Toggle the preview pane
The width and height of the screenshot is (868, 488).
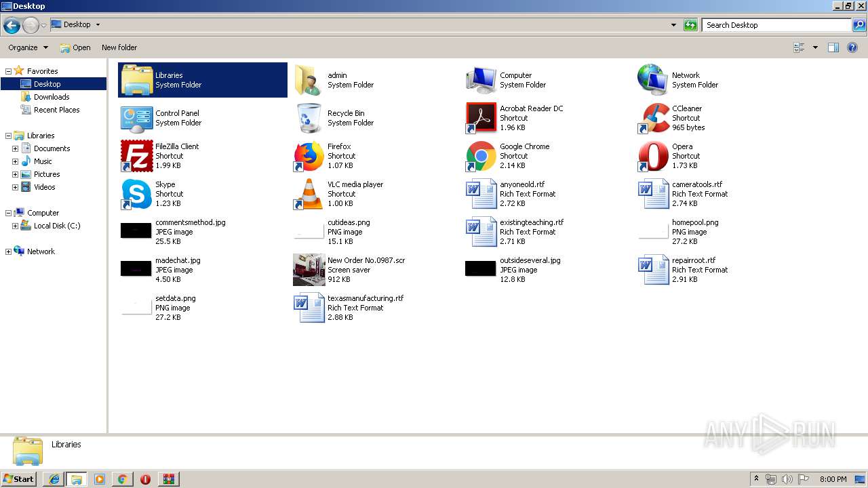point(833,47)
